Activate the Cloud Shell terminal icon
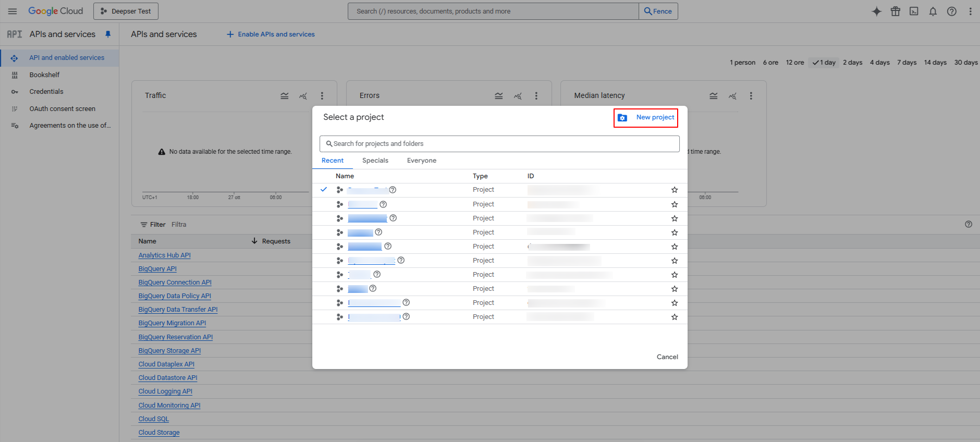This screenshot has width=980, height=442. tap(914, 11)
